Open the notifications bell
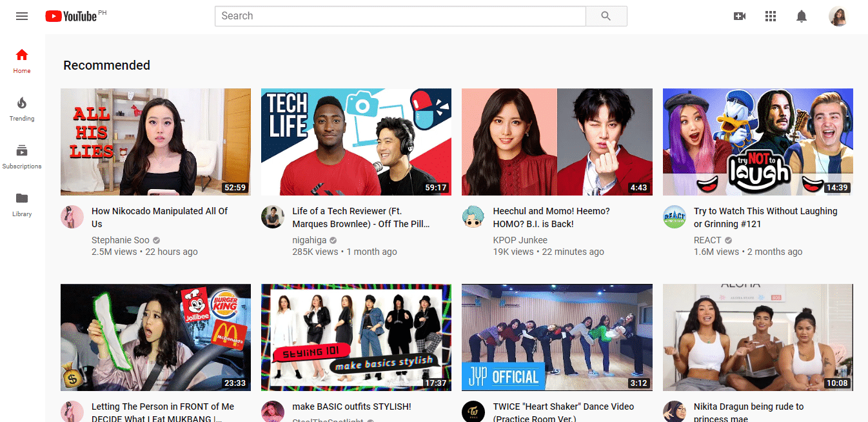Screen dimensions: 868x422 tap(802, 16)
